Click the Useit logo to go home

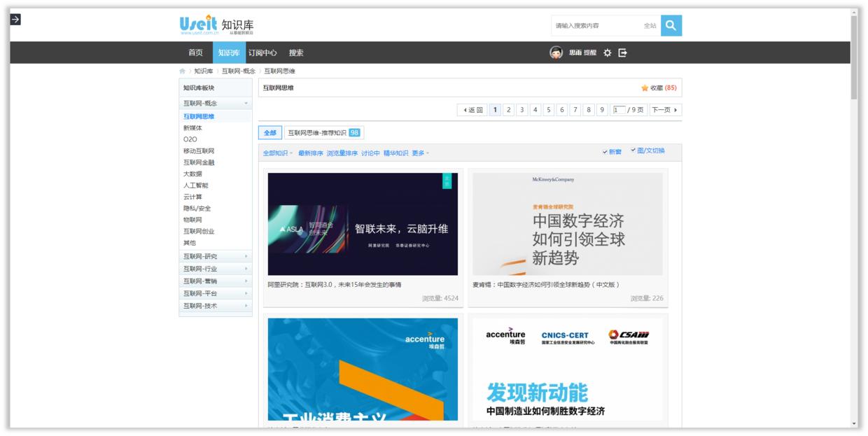pos(198,22)
